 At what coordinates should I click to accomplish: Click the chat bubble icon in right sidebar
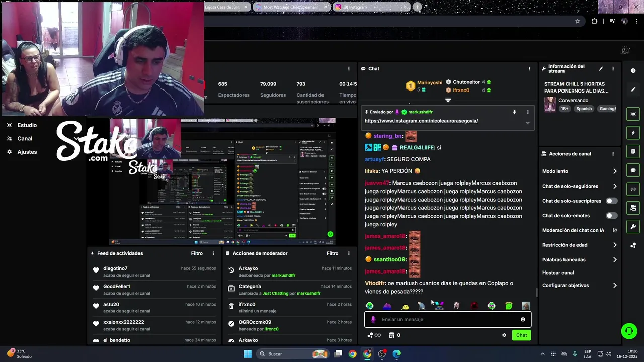click(x=633, y=170)
